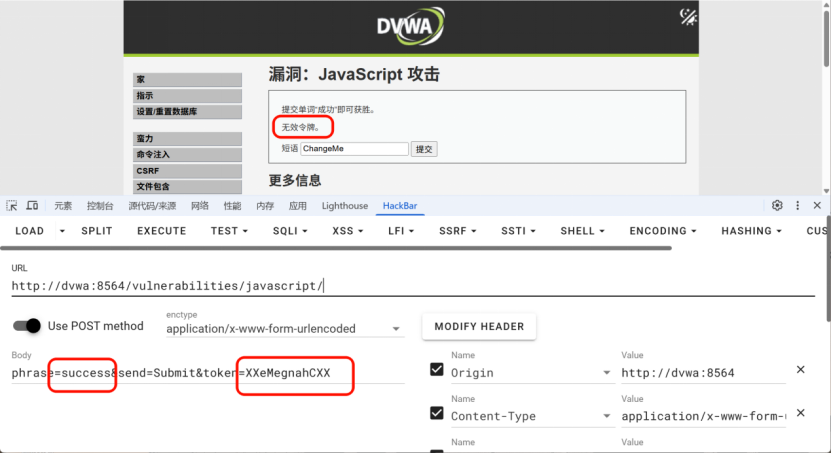Remove the Content-Type header row
The image size is (831, 454).
(x=800, y=413)
